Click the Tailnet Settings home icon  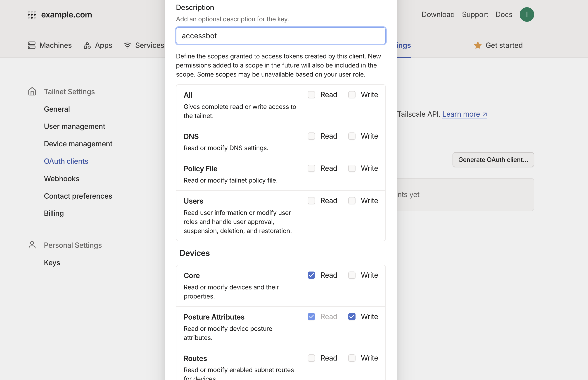[x=32, y=91]
